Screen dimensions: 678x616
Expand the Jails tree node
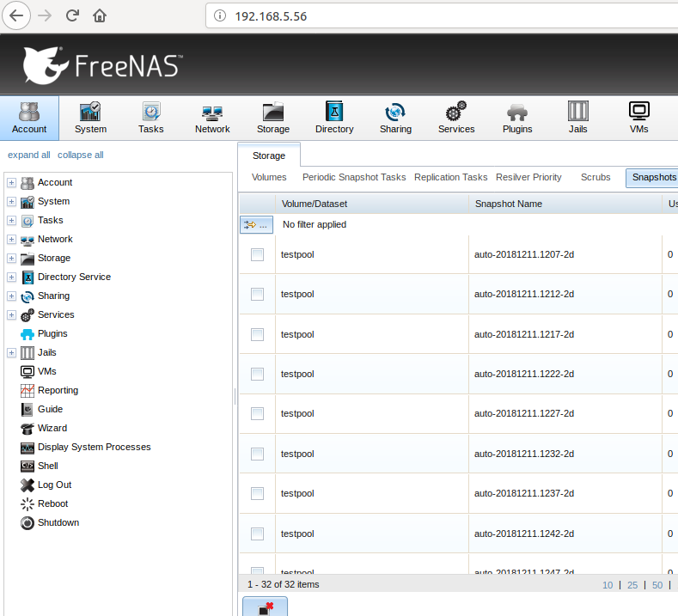tap(11, 352)
